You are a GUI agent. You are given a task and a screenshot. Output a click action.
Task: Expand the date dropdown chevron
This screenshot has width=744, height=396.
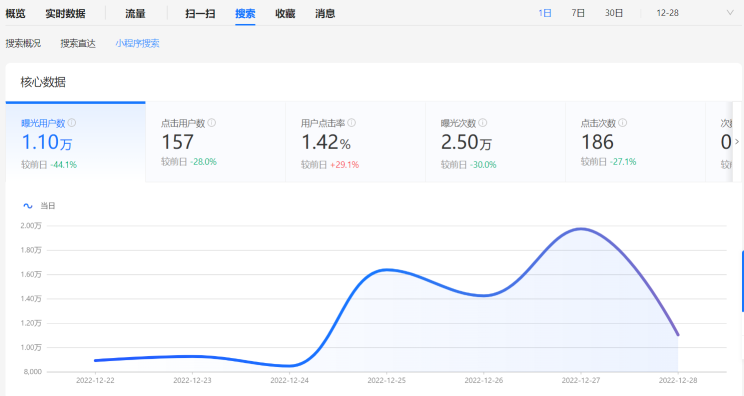(730, 13)
